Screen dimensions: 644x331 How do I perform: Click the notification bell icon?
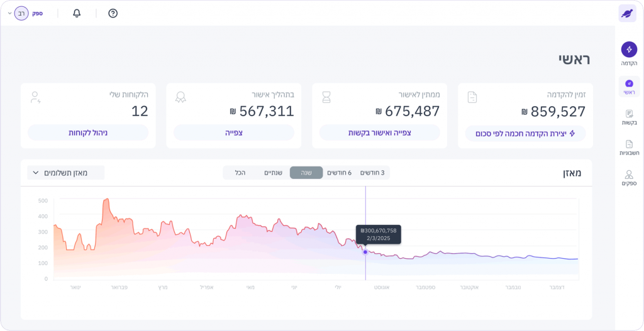coord(77,13)
